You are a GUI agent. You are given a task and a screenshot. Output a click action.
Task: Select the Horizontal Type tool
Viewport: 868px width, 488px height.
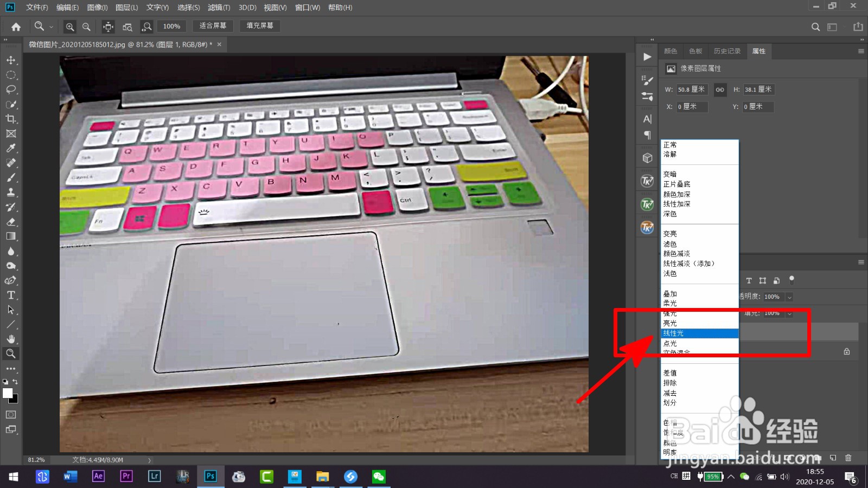click(11, 295)
